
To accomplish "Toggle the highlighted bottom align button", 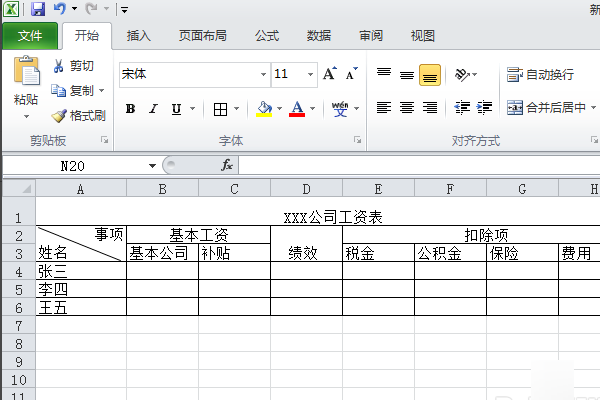I will point(430,75).
